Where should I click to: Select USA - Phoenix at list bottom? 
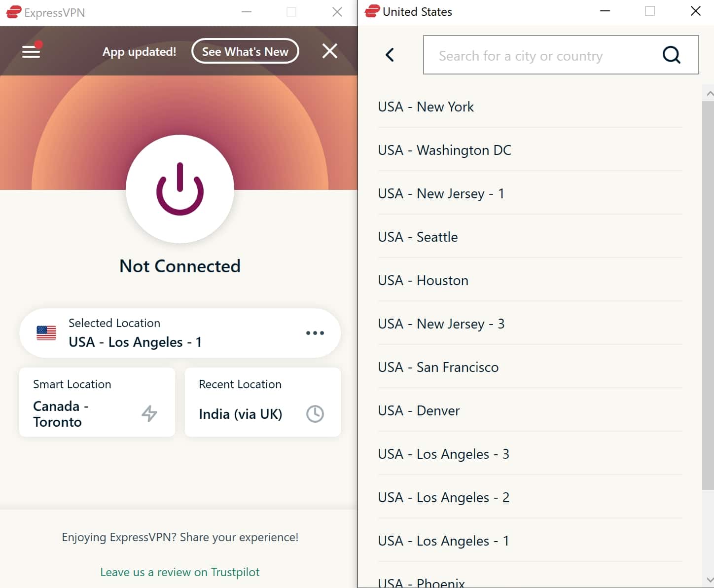[x=530, y=576]
